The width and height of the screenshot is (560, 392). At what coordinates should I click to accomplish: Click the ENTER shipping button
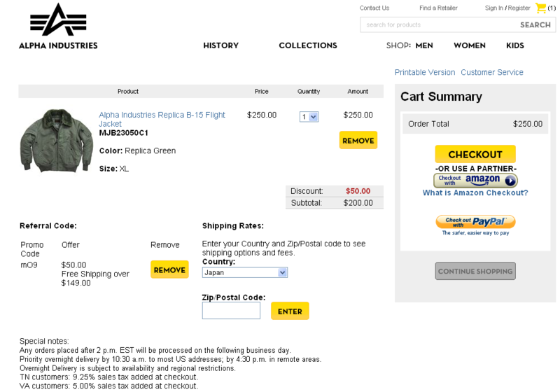(x=290, y=311)
